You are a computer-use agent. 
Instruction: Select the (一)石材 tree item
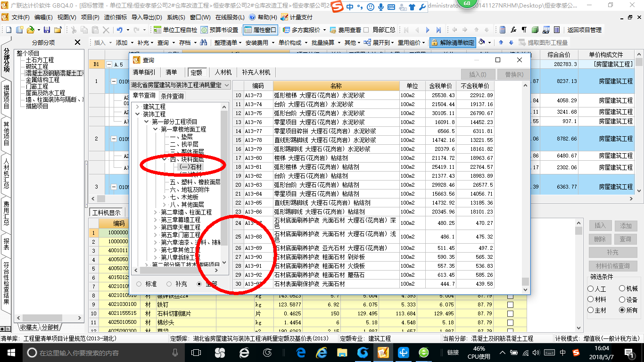point(190,167)
